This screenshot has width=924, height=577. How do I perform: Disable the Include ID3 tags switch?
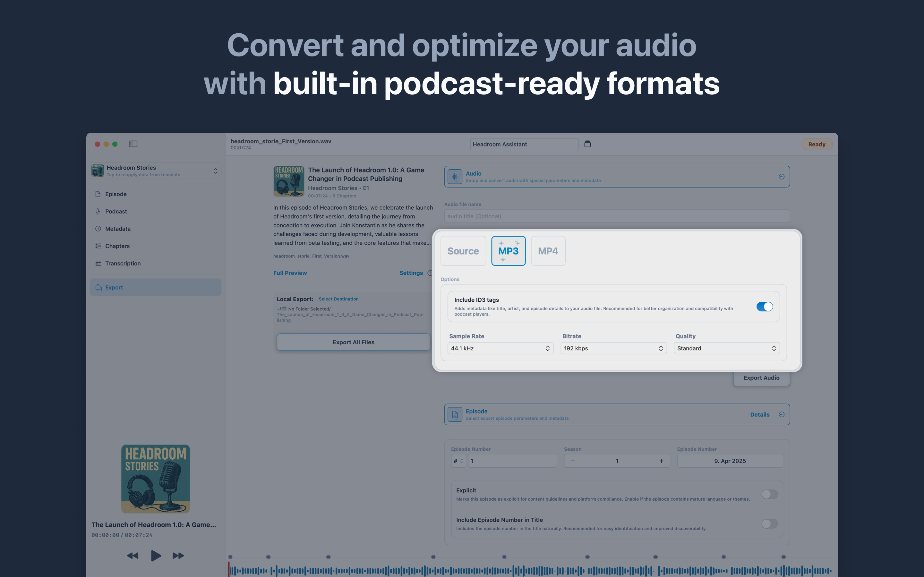(x=765, y=307)
